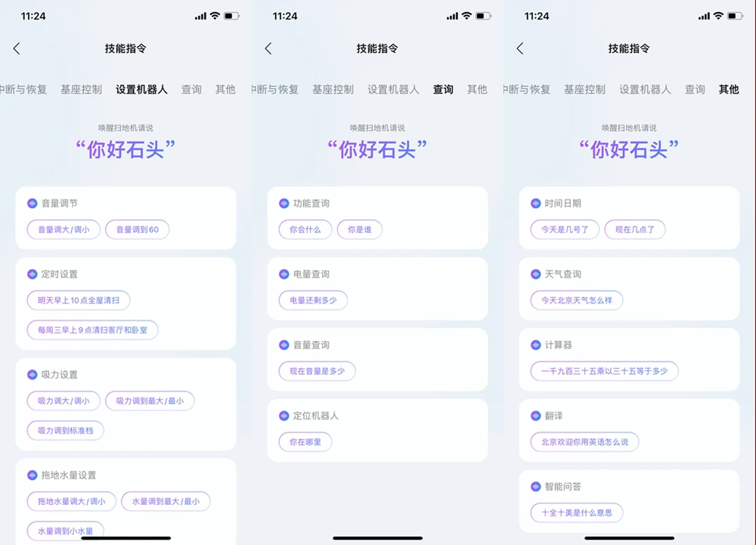756x545 pixels.
Task: Choose the 现在几点了 command
Action: [x=635, y=230]
